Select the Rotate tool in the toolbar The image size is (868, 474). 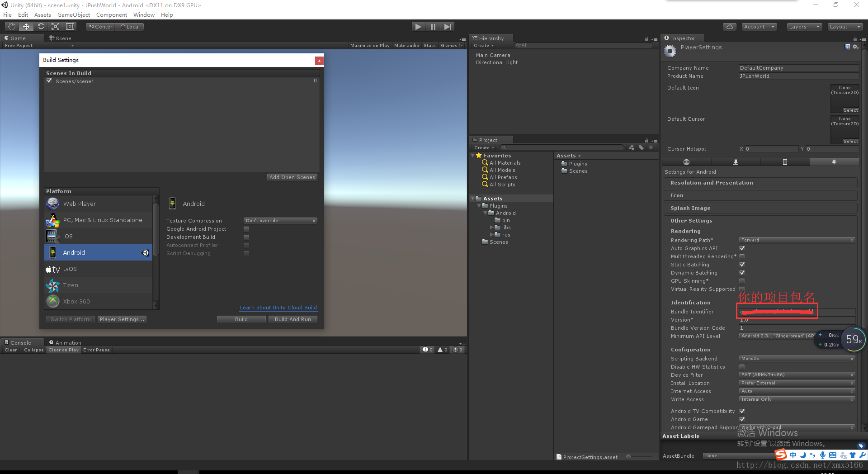[x=41, y=27]
